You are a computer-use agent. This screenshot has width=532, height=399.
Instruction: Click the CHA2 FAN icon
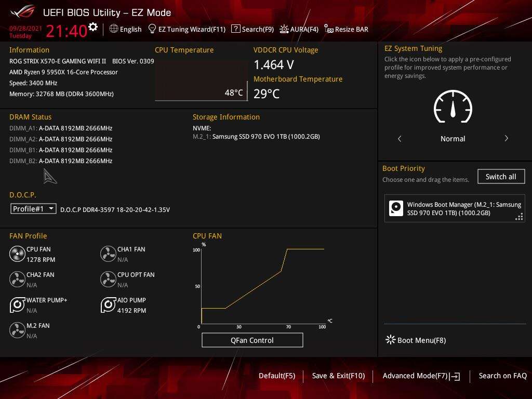(x=17, y=280)
